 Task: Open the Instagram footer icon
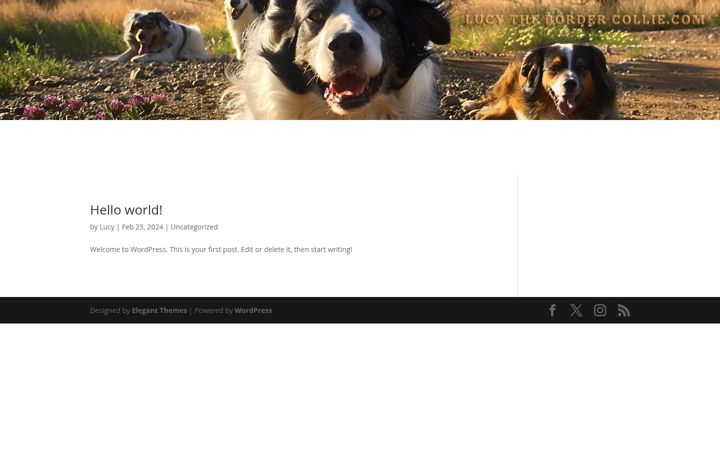pos(600,310)
